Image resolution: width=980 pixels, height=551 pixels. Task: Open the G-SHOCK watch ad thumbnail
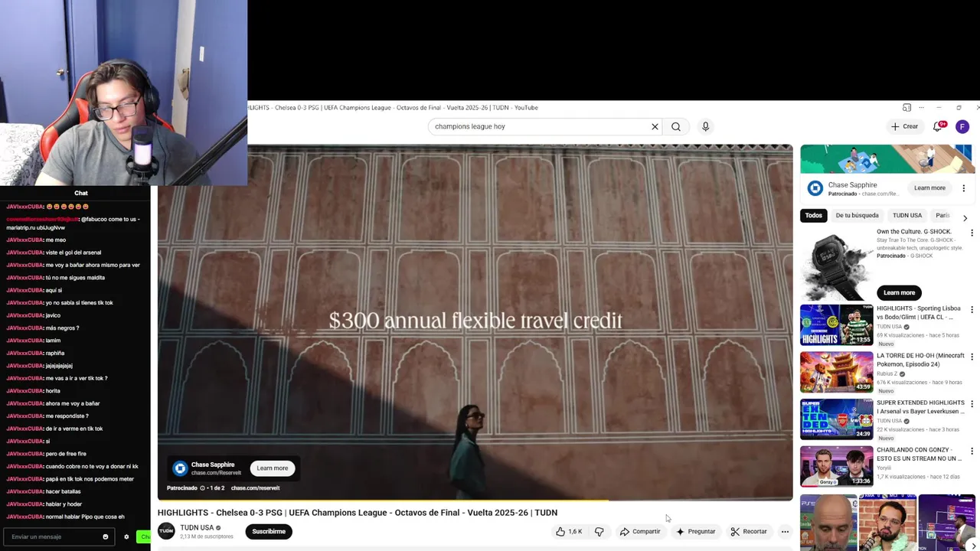[x=837, y=264]
